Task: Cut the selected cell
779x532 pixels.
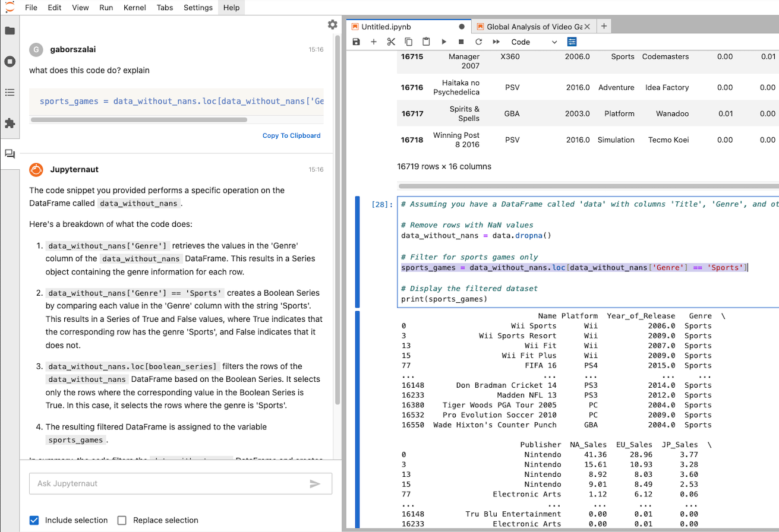Action: [x=391, y=42]
